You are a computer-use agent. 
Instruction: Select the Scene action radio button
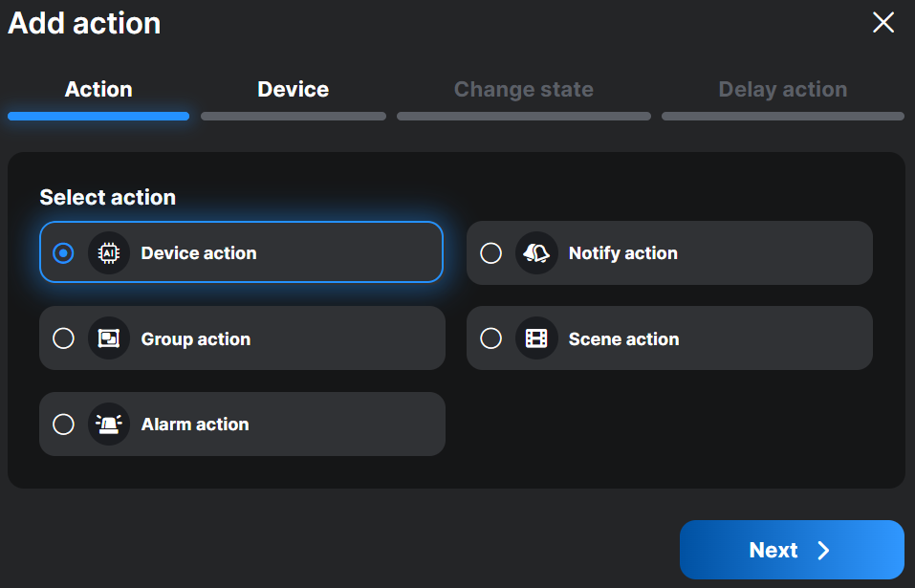click(491, 338)
